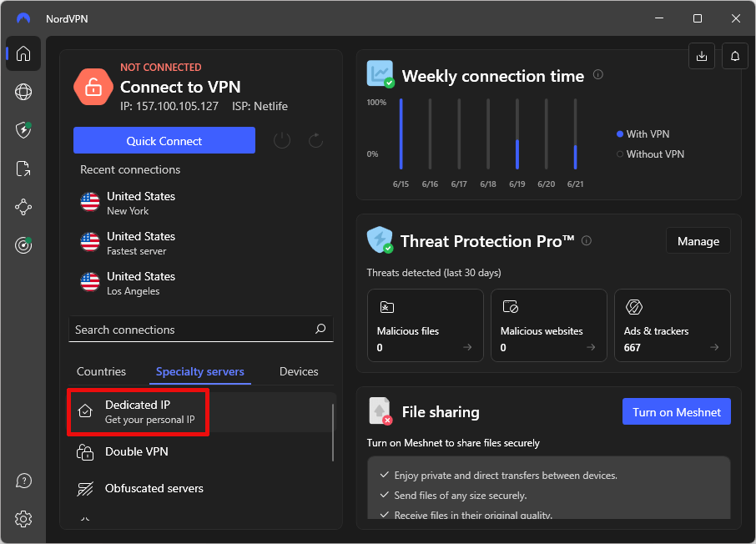The image size is (756, 544).
Task: Click the download updates icon button
Action: point(702,56)
